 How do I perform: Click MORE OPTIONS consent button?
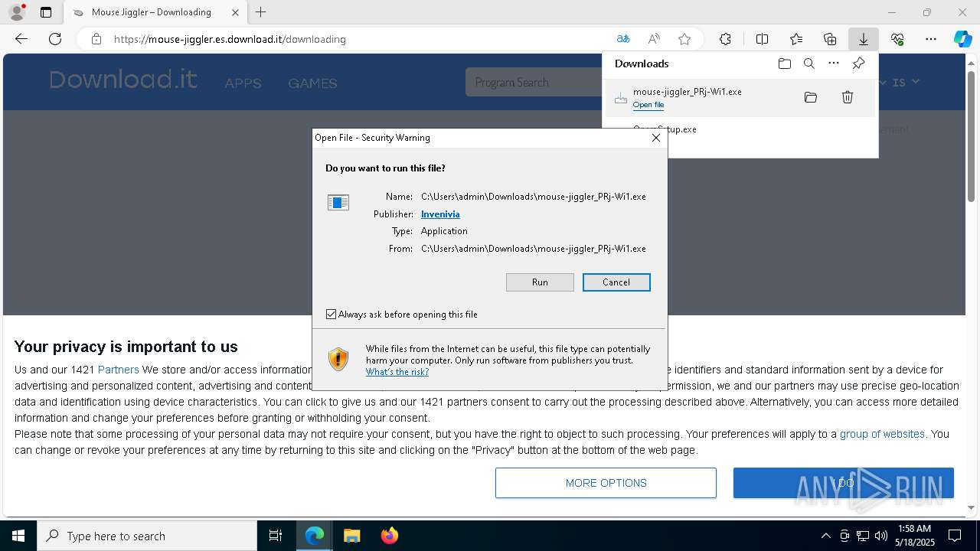pos(606,483)
